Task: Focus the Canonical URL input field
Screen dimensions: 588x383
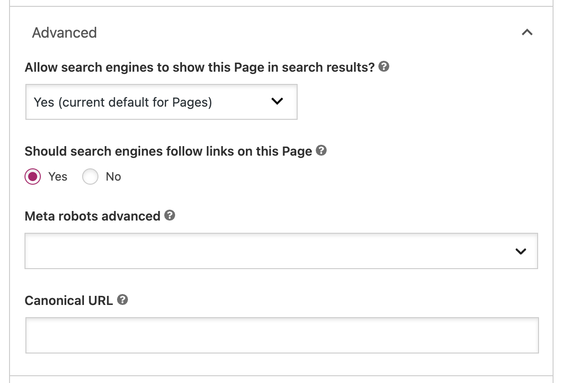Action: coord(282,335)
